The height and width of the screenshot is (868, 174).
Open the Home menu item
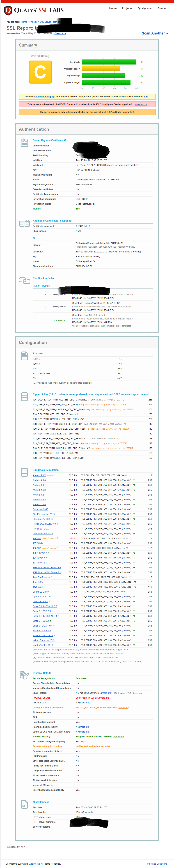tap(113, 8)
